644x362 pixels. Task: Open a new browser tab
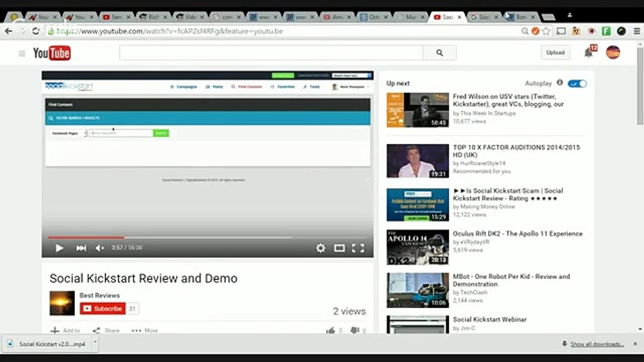pyautogui.click(x=548, y=17)
